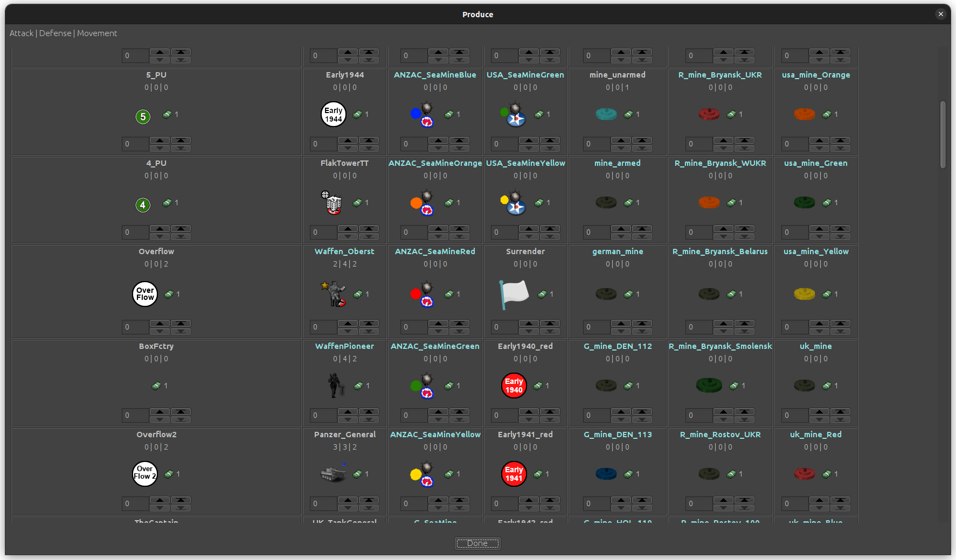The height and width of the screenshot is (560, 956).
Task: Decrease WaffenPioneer quantity with down arrow
Action: pos(348,419)
